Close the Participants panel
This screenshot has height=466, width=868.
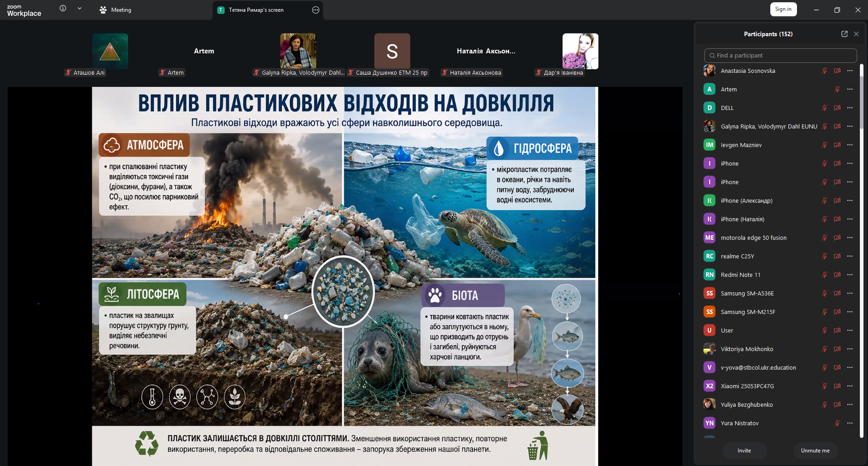[x=856, y=34]
